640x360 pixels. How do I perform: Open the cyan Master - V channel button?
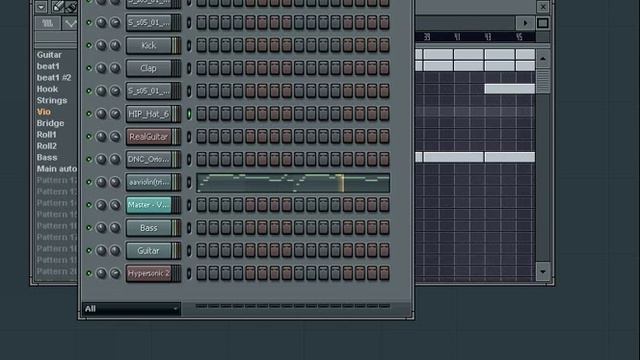pyautogui.click(x=149, y=205)
